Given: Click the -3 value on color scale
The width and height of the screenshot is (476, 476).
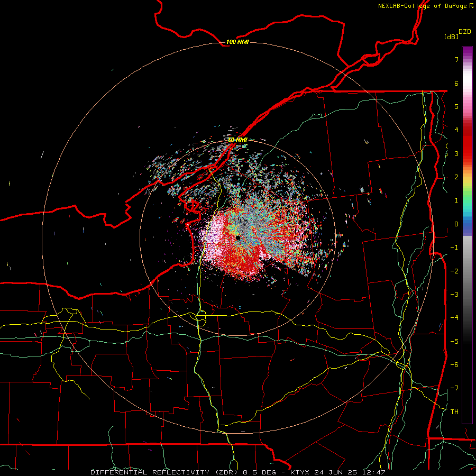Looking at the screenshot, I should coord(454,294).
